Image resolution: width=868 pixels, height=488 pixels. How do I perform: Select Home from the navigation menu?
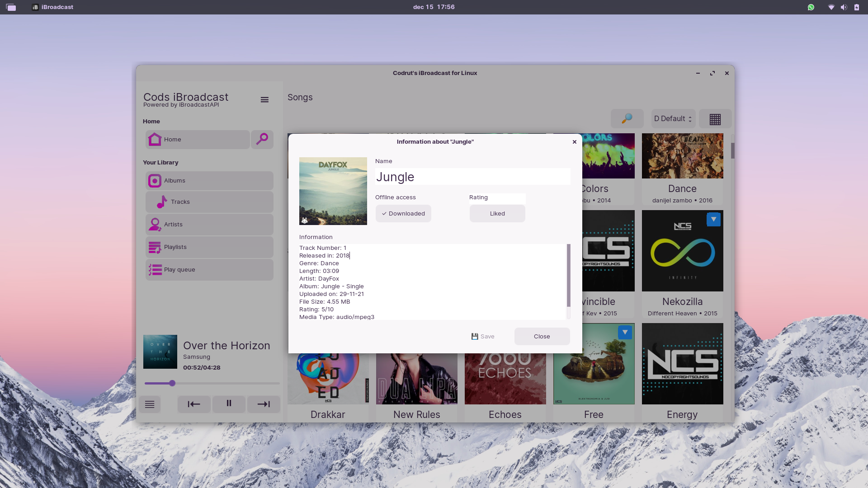(x=197, y=139)
